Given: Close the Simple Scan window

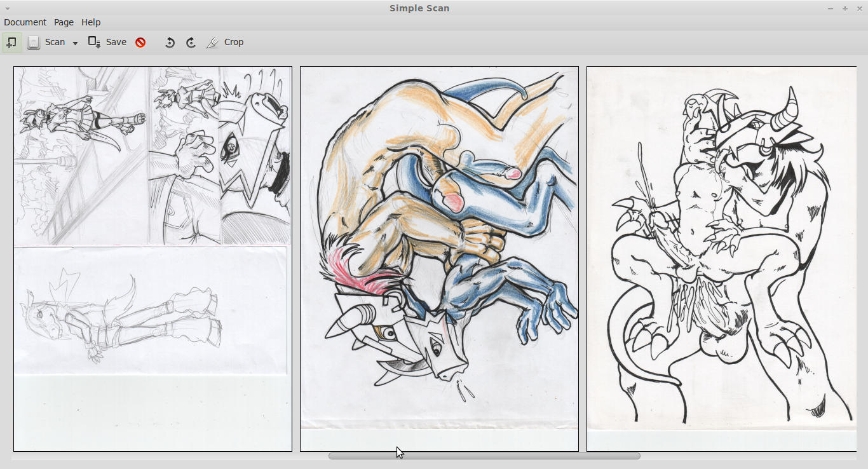Looking at the screenshot, I should point(860,9).
